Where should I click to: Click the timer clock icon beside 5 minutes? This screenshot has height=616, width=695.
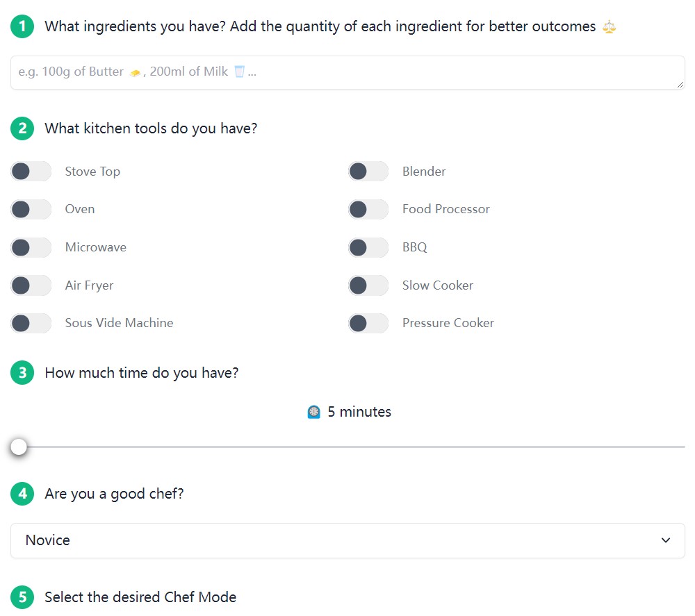click(314, 413)
